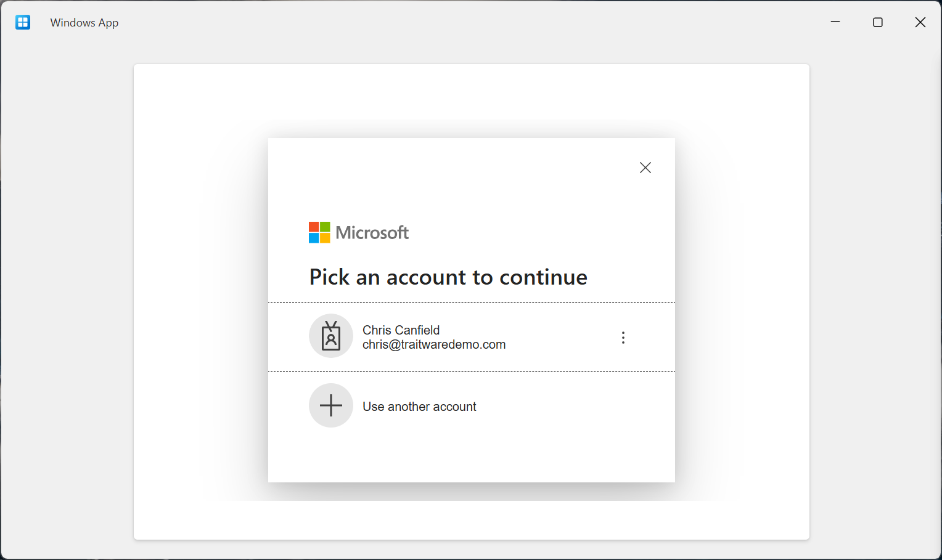Viewport: 942px width, 560px height.
Task: Click blank space between account email and three-dot menu
Action: (x=561, y=338)
